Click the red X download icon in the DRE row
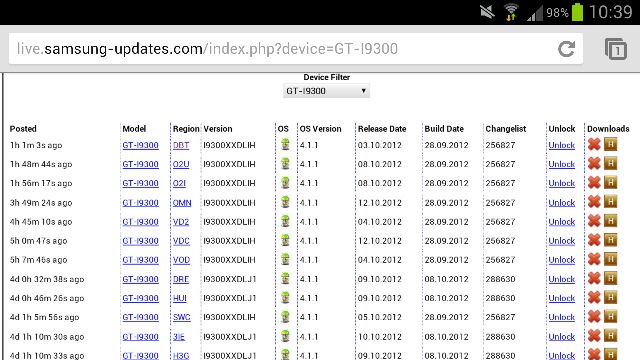This screenshot has width=640, height=360. coord(594,279)
